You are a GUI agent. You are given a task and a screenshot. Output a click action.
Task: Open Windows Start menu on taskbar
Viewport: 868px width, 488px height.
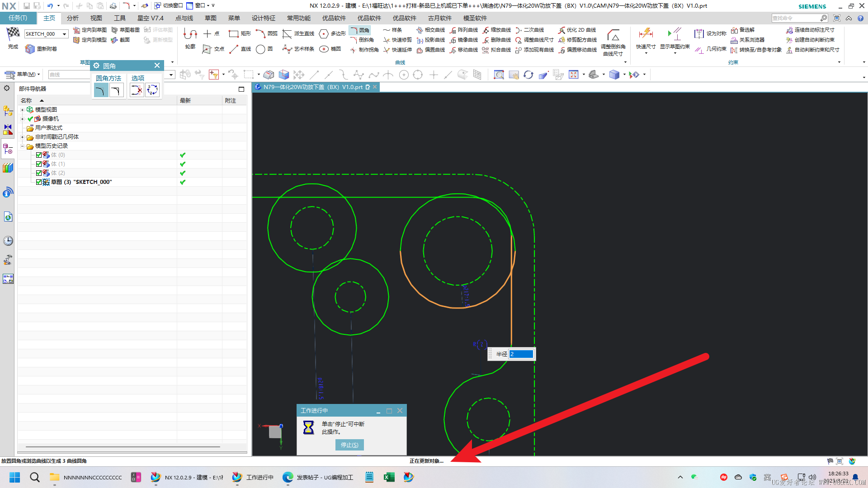point(15,477)
